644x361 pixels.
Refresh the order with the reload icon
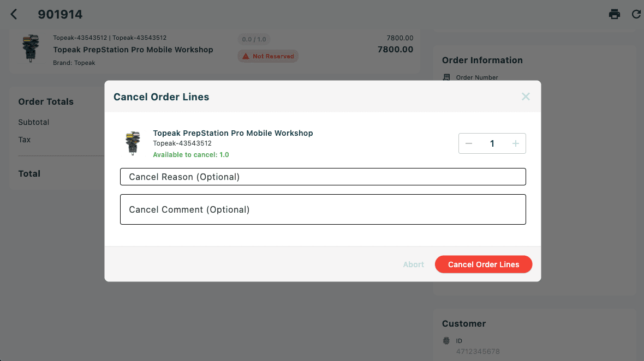coord(636,14)
